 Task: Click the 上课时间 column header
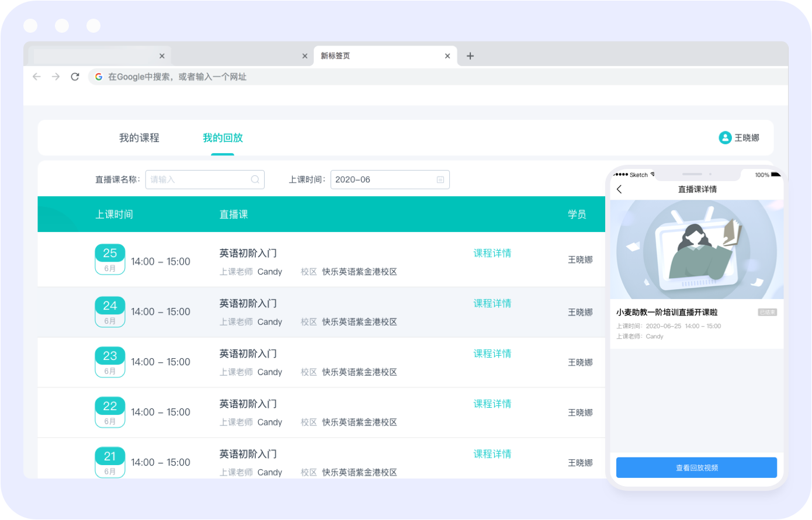click(x=114, y=214)
